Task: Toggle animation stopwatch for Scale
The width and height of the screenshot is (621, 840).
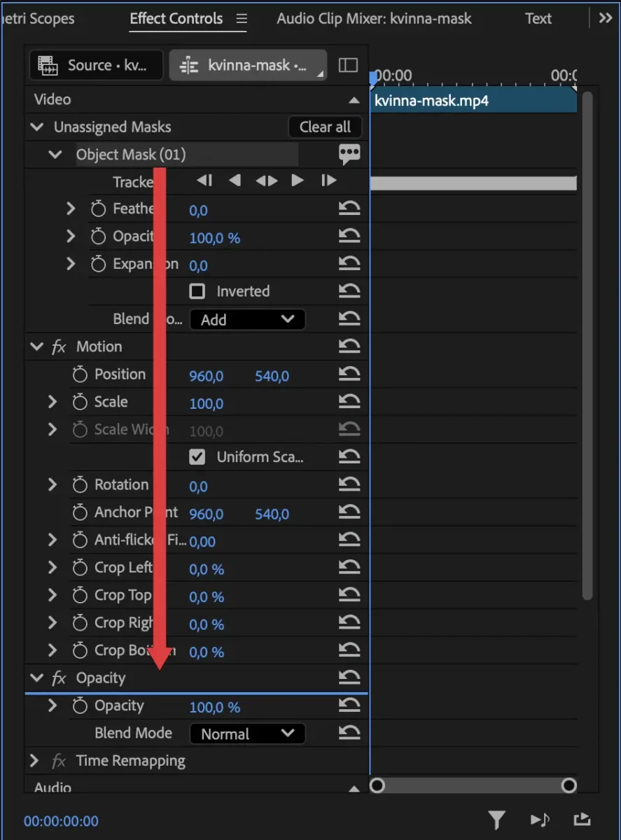Action: click(x=80, y=402)
